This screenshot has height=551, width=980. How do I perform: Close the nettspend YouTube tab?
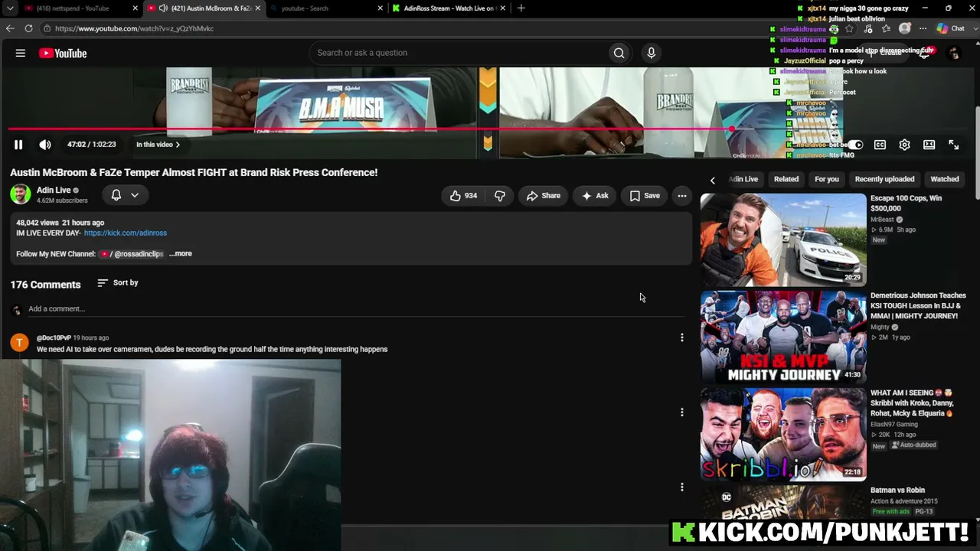[136, 8]
